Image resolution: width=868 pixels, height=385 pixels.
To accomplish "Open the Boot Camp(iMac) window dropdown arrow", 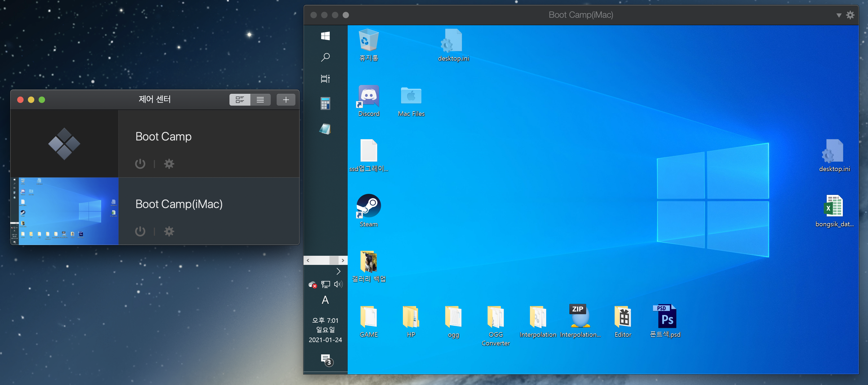I will point(839,15).
